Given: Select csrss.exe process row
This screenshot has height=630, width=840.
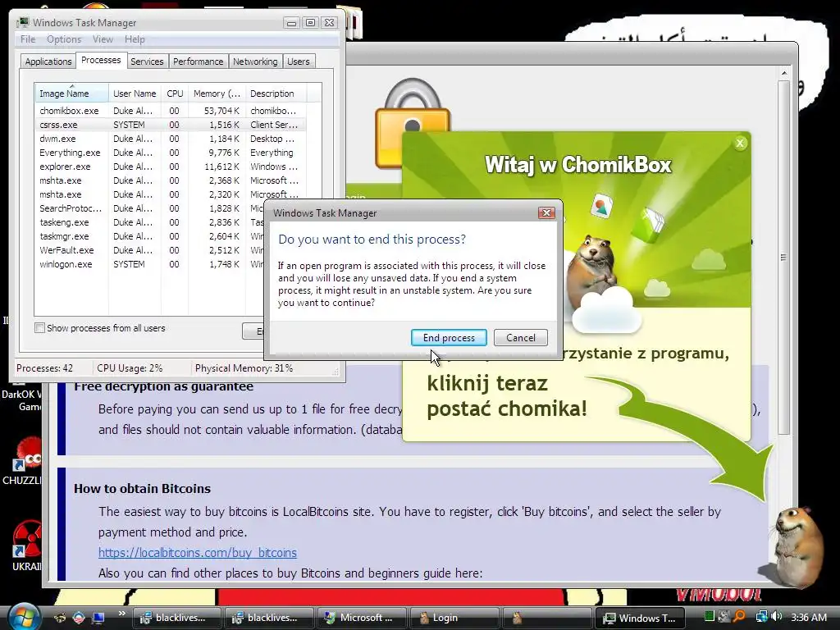Looking at the screenshot, I should coord(171,125).
